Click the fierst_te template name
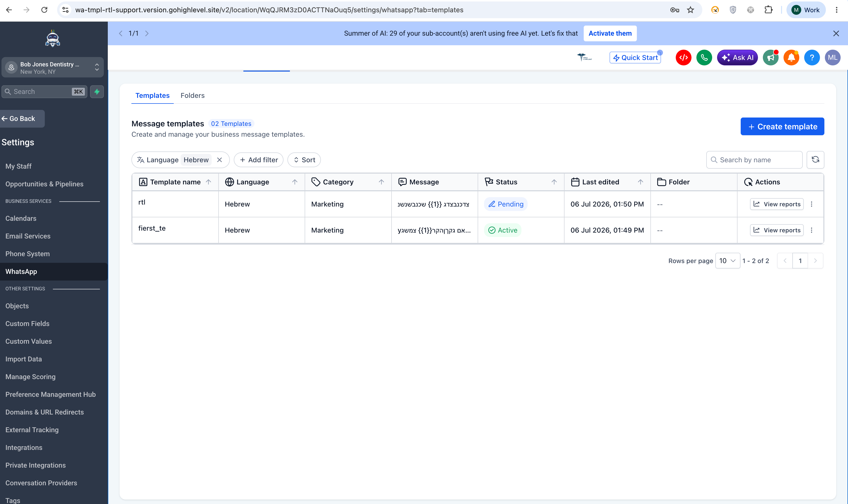 (152, 228)
